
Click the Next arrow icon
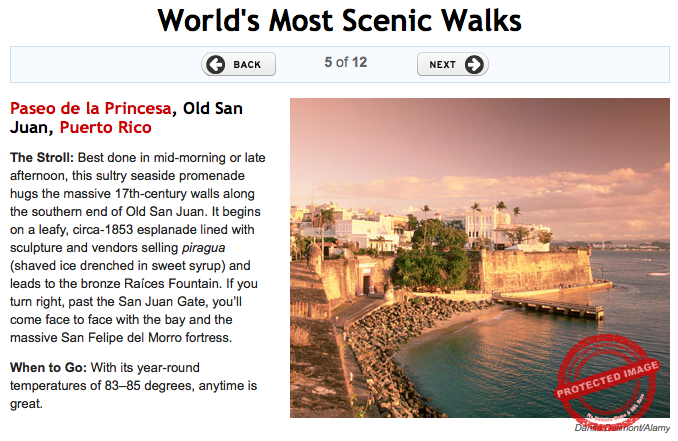coord(474,65)
